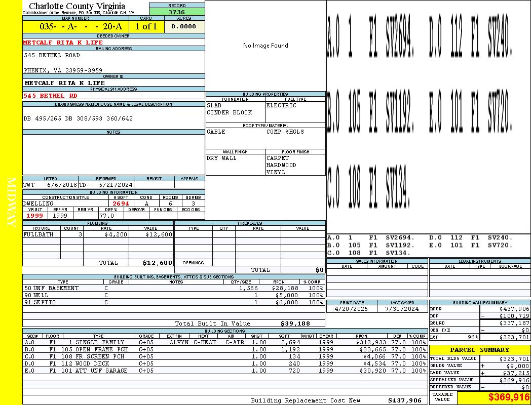Click the vertical MIDWAY side label
The height and width of the screenshot is (405, 532).
(x=11, y=202)
